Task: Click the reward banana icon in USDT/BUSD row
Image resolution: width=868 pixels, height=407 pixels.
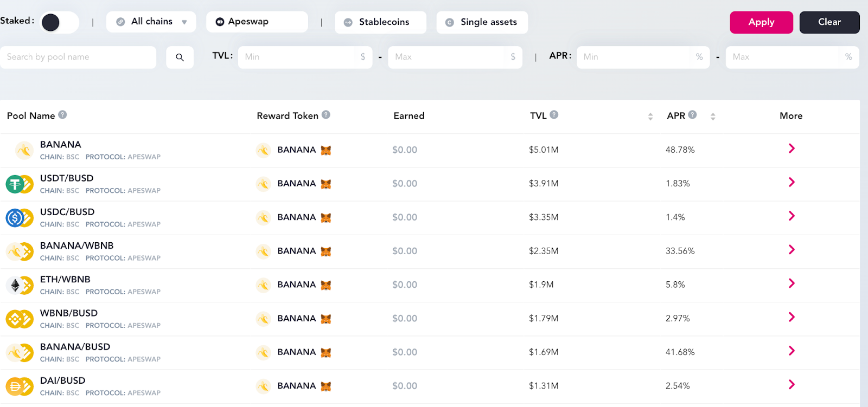Action: pos(263,184)
